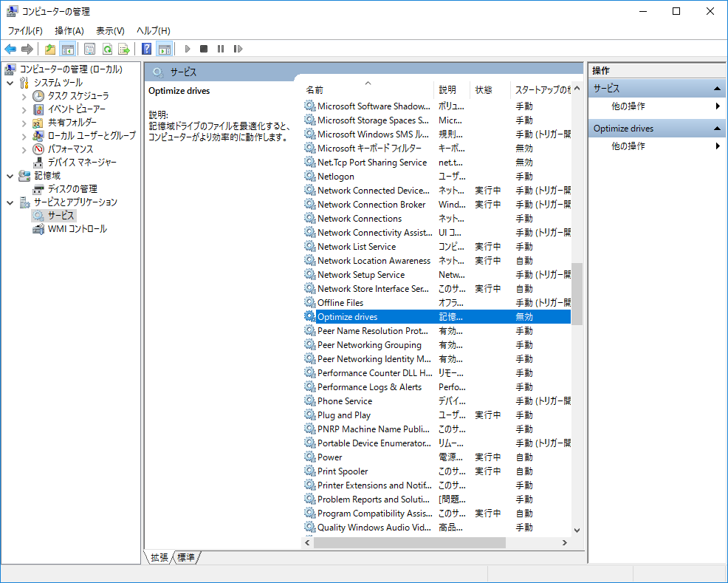728x583 pixels.
Task: Select パフォーマンス in the tree
Action: 71,149
